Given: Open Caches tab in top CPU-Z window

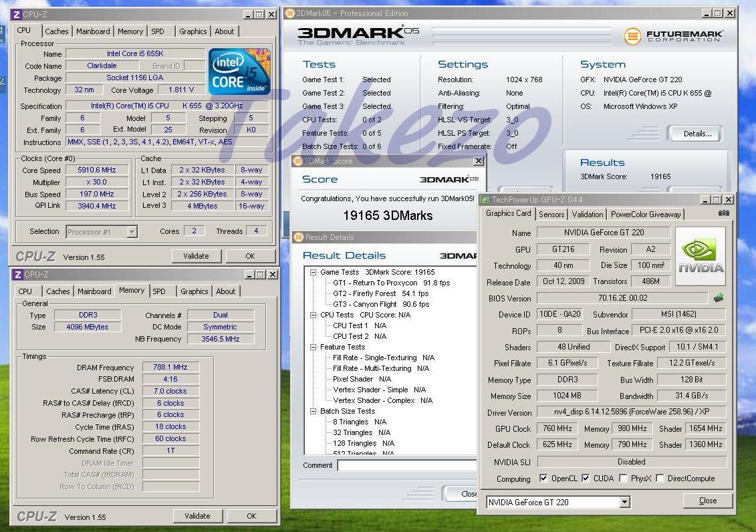Looking at the screenshot, I should click(56, 31).
